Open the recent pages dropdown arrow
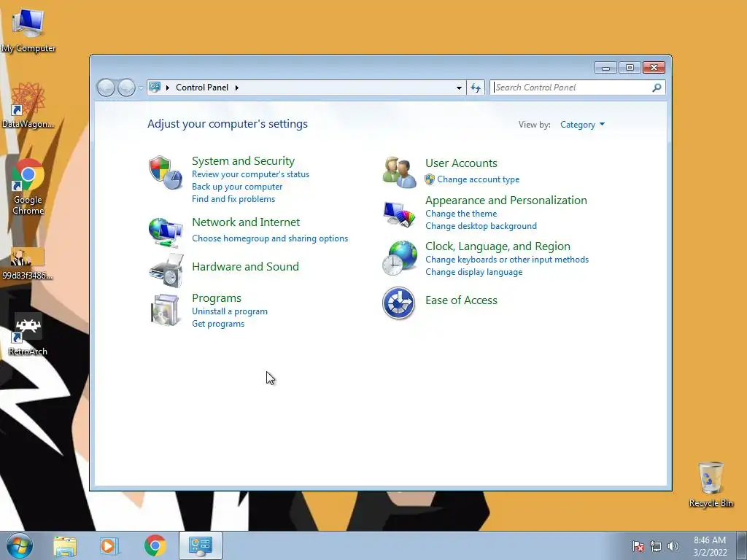 141,88
